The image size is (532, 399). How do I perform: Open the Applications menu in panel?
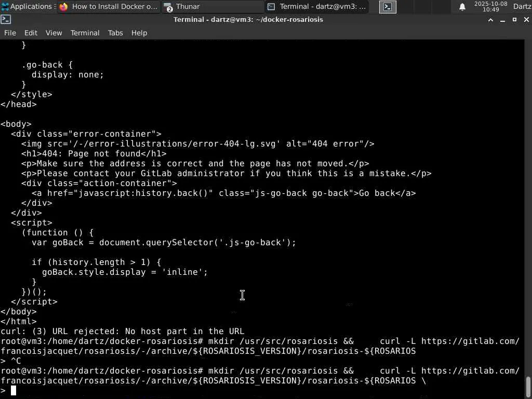click(x=28, y=6)
